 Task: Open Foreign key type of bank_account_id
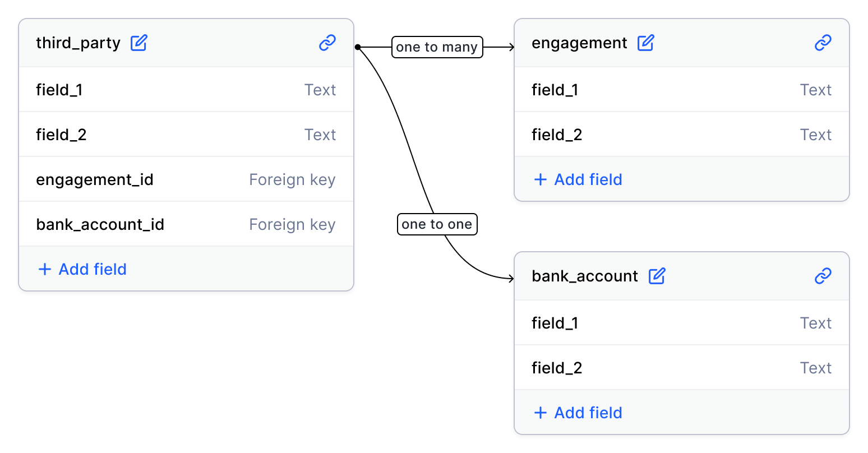(292, 225)
